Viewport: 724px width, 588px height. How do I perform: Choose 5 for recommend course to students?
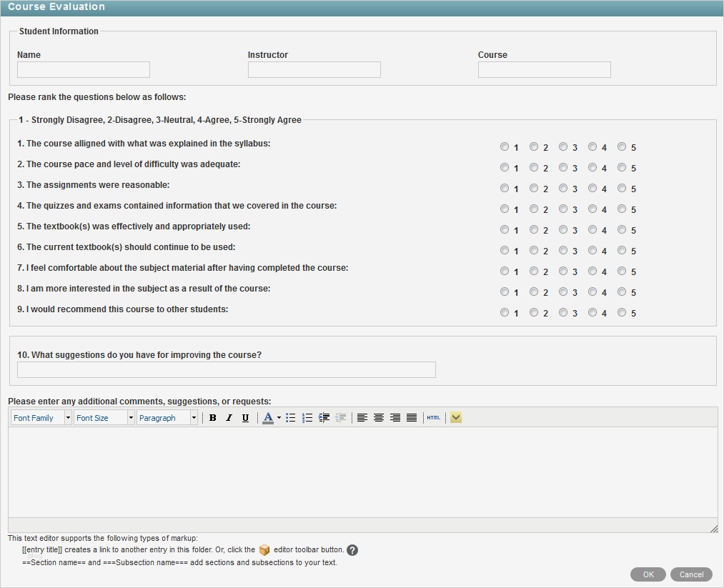click(622, 313)
